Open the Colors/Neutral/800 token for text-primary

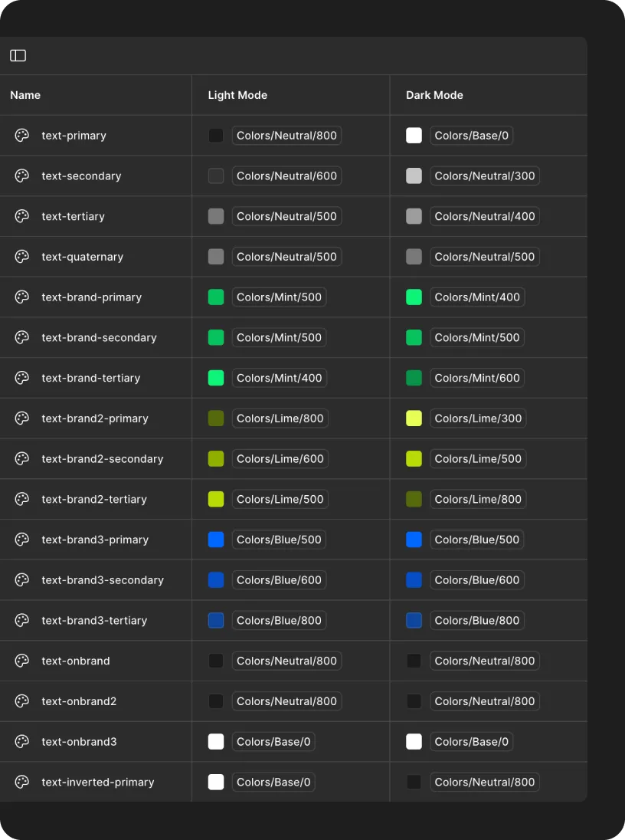(286, 135)
